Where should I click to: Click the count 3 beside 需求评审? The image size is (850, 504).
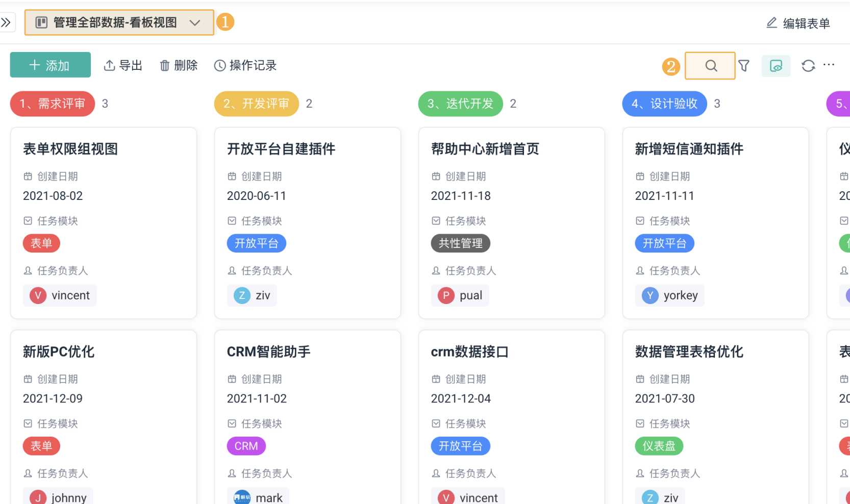pyautogui.click(x=105, y=104)
